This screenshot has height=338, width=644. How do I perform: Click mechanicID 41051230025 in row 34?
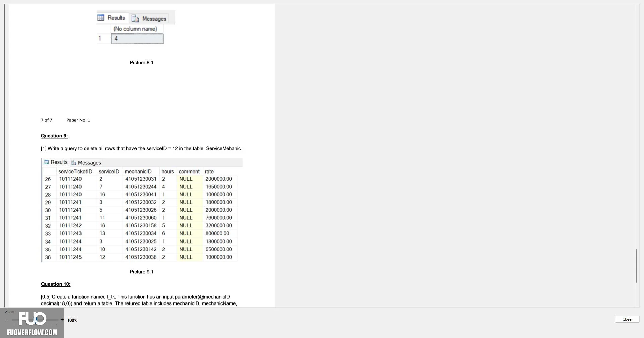(141, 242)
